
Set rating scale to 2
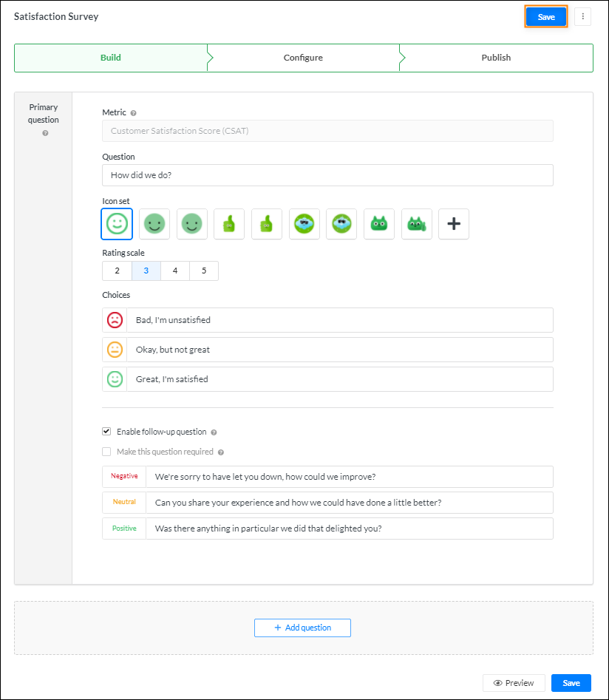click(117, 271)
